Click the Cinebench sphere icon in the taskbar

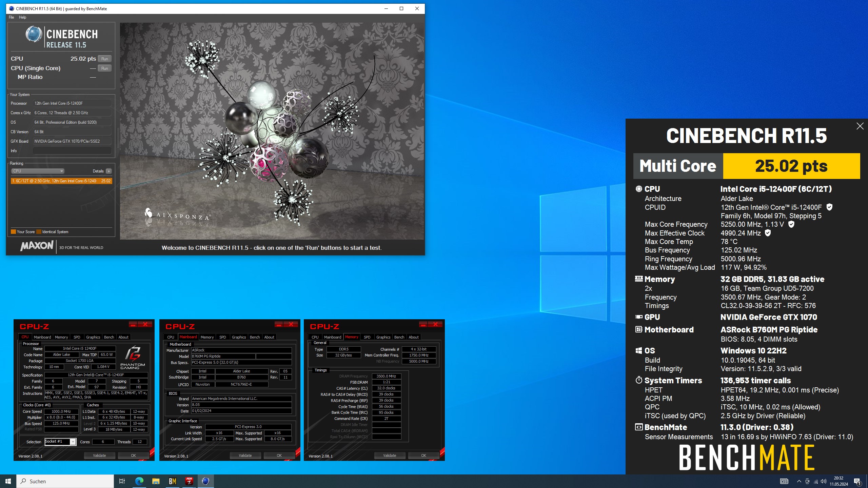point(205,481)
